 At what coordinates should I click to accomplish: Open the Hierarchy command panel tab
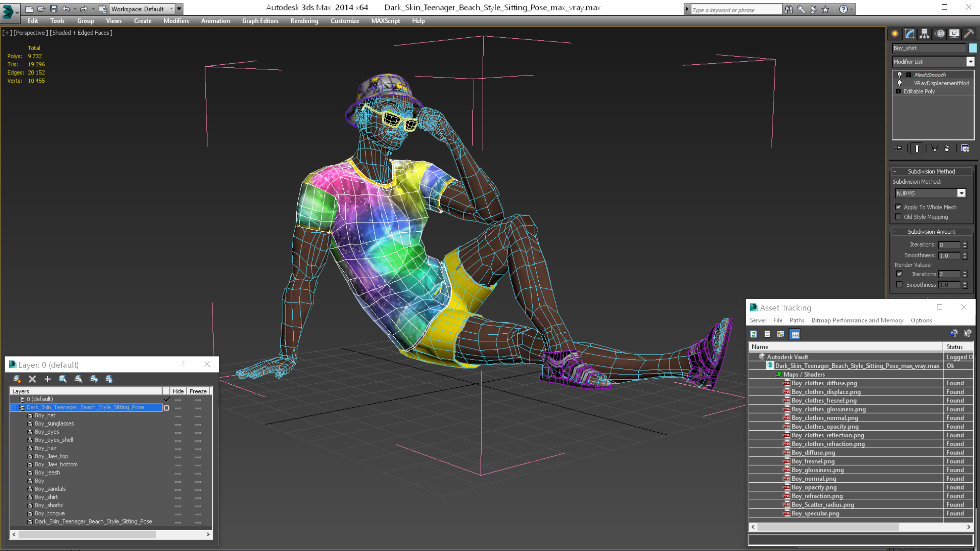[925, 34]
